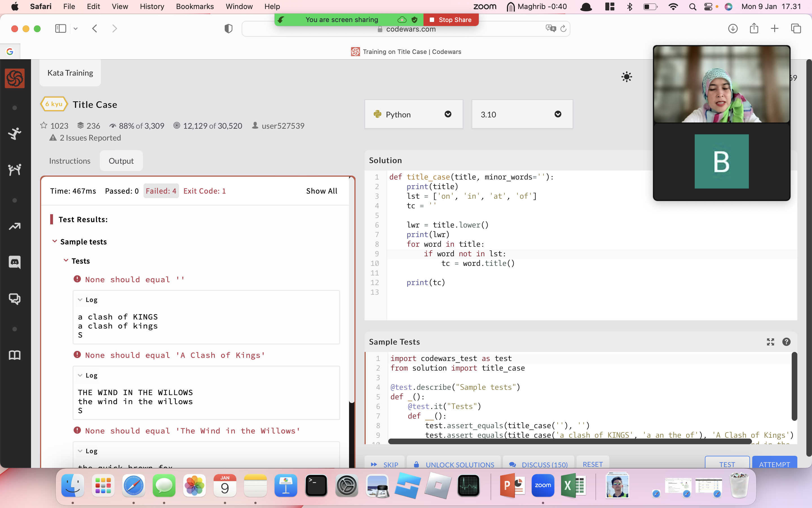This screenshot has width=812, height=508.
Task: Open Zoom app in the Dock
Action: pyautogui.click(x=542, y=485)
